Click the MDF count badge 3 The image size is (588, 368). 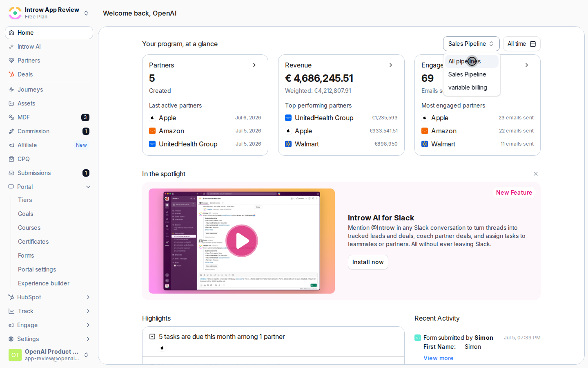point(85,117)
